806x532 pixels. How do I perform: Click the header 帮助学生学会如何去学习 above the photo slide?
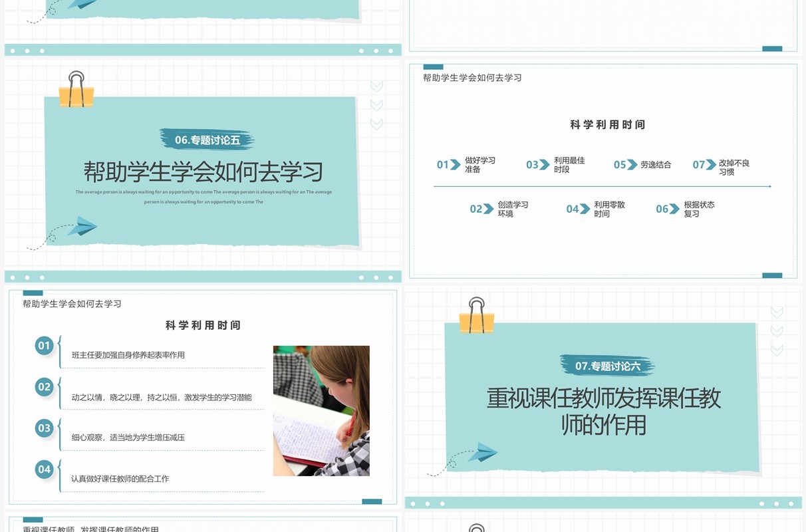pos(72,304)
